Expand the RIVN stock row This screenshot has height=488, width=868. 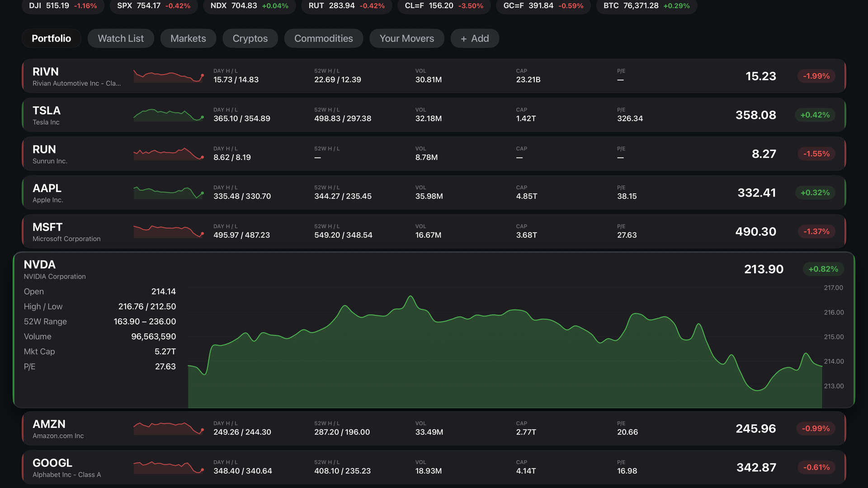coord(434,76)
